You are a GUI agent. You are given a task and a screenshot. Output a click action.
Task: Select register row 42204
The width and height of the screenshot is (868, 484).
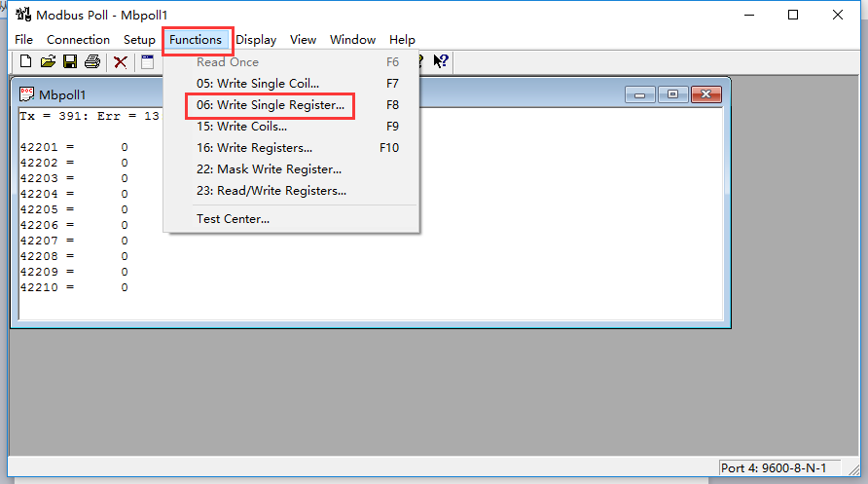pos(74,194)
